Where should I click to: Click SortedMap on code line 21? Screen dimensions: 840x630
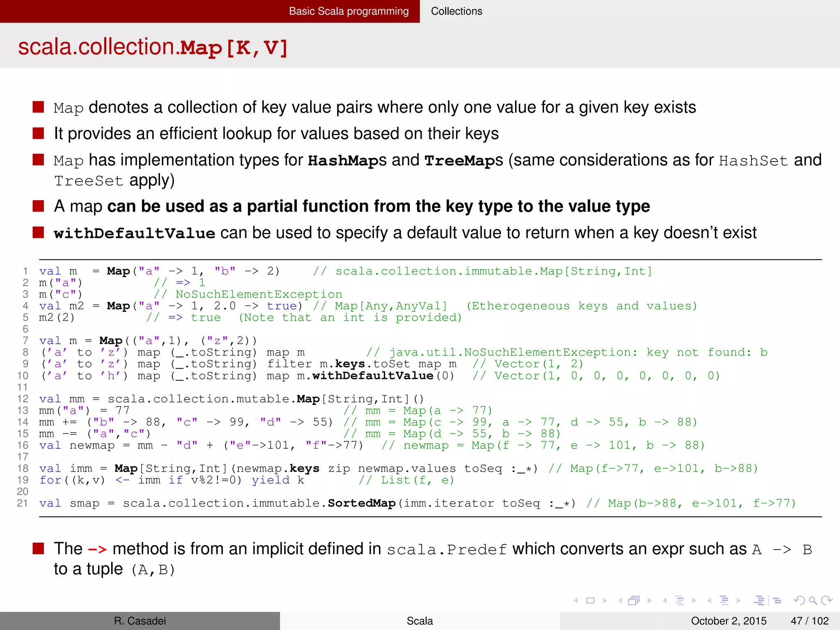tap(361, 503)
